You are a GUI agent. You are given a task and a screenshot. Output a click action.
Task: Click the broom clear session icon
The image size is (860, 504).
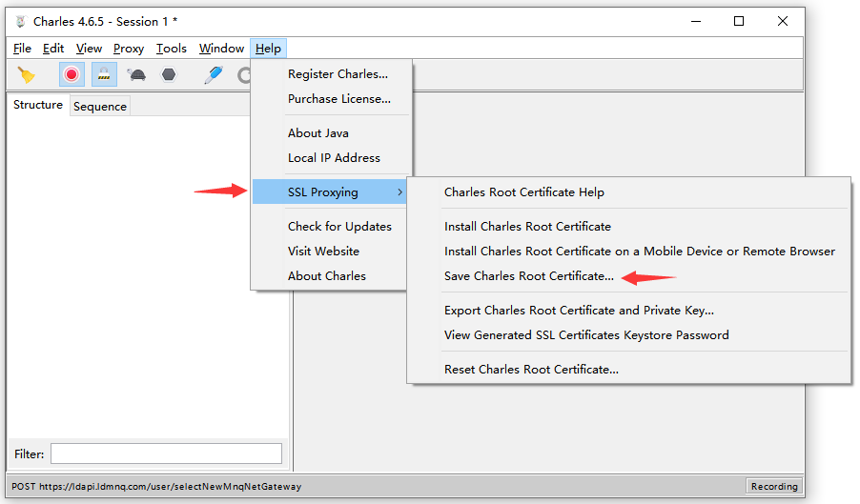pyautogui.click(x=26, y=74)
